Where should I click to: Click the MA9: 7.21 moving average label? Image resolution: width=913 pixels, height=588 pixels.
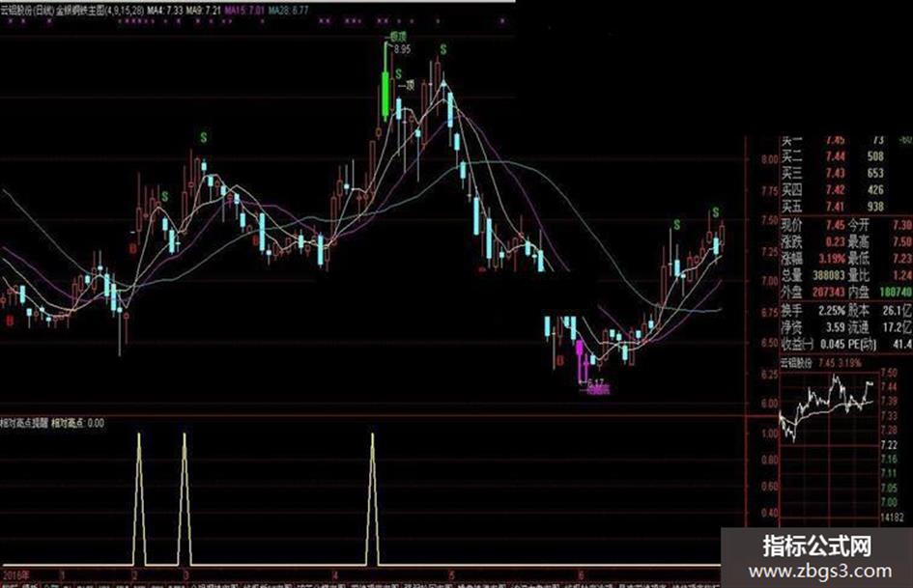point(203,11)
